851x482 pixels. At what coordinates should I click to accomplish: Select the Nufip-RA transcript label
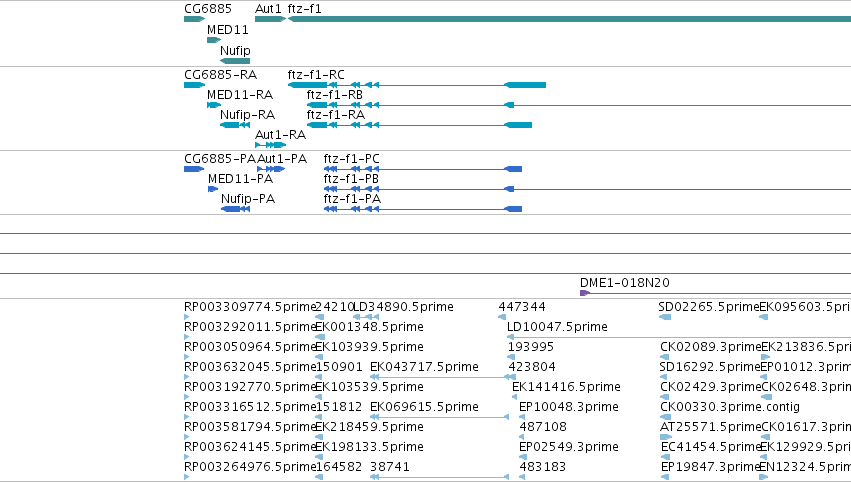tap(247, 115)
